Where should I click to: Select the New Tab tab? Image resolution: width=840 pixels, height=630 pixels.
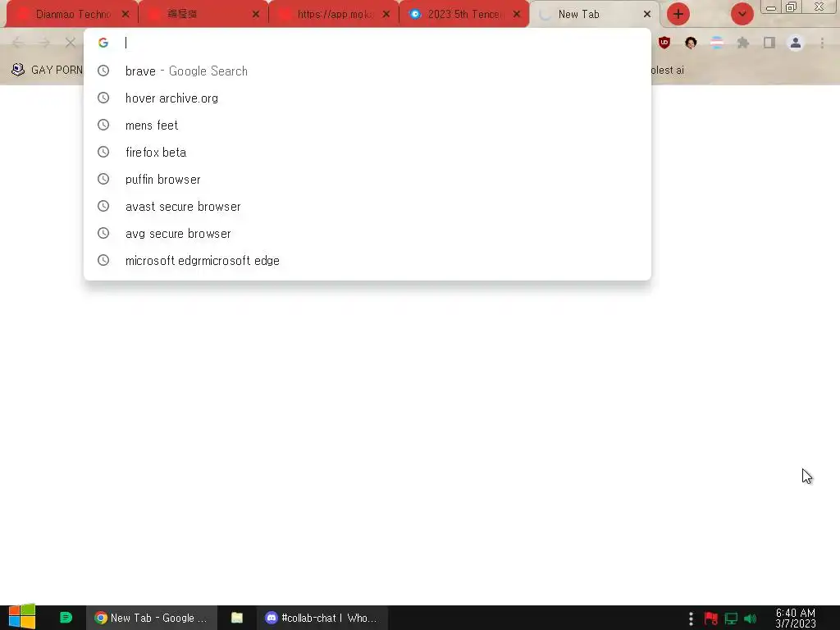click(x=594, y=15)
